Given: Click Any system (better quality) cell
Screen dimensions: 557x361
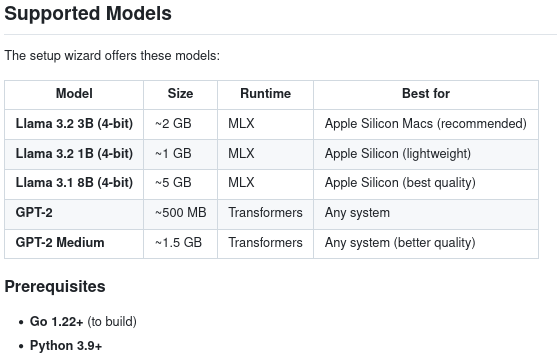Looking at the screenshot, I should point(426,243).
